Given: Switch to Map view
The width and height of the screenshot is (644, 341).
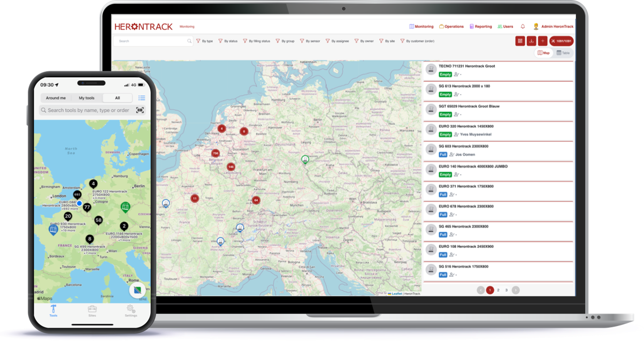Looking at the screenshot, I should (543, 53).
